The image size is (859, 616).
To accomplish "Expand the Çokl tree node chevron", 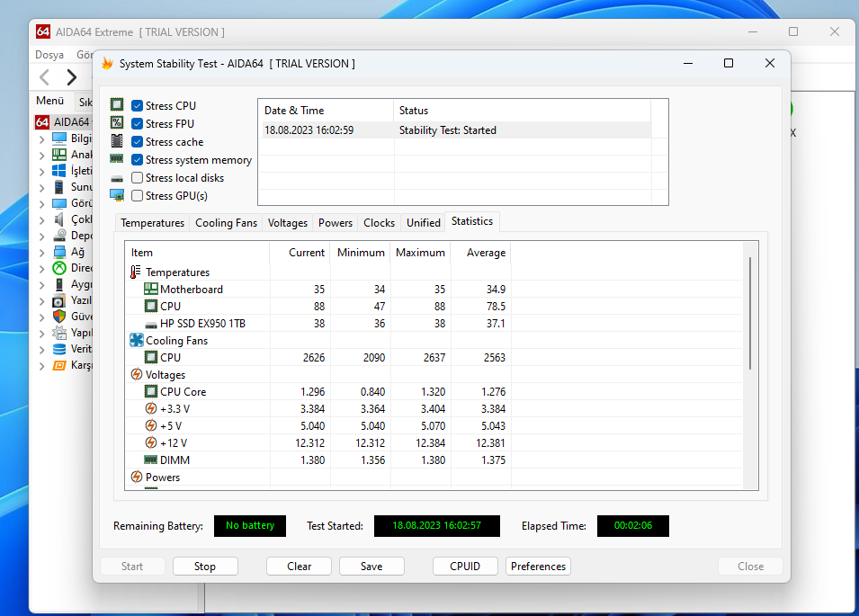I will (41, 220).
